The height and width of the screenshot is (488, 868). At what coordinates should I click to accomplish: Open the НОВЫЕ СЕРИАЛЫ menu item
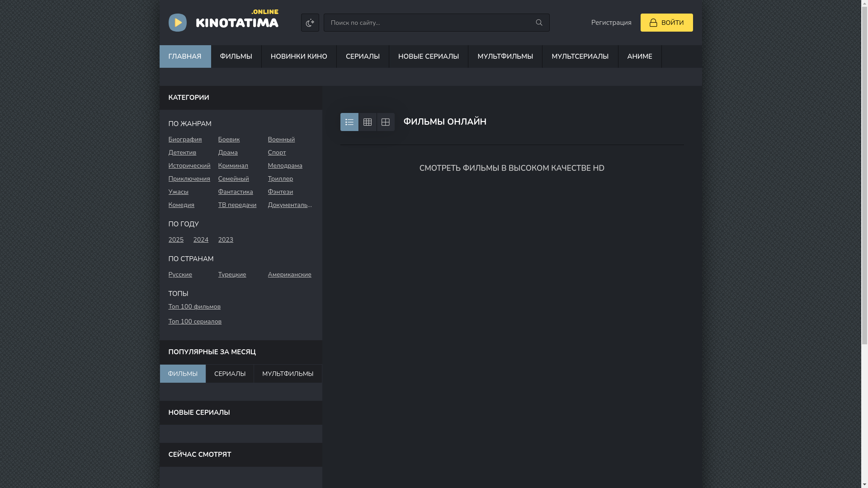tap(429, 56)
